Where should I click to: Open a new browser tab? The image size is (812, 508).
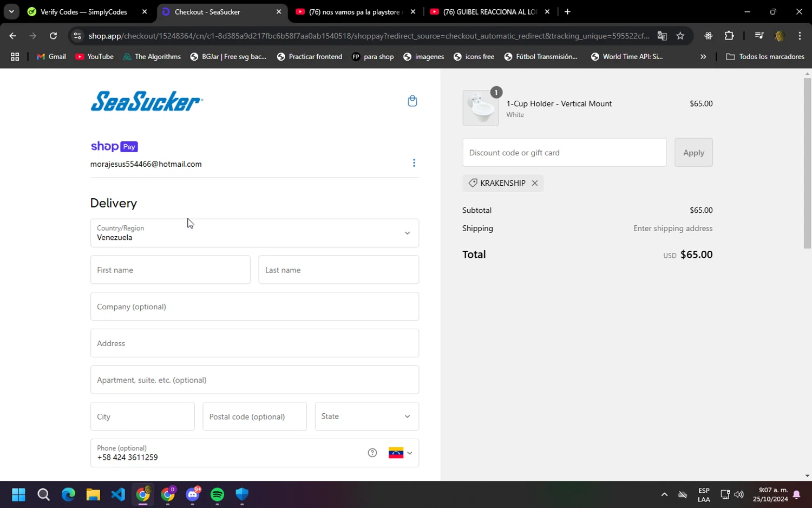tap(567, 12)
